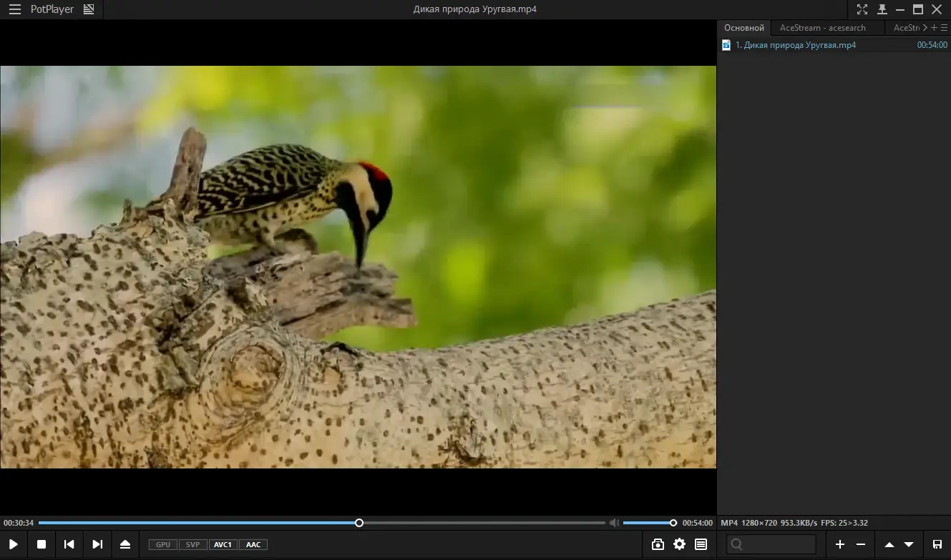Open the playlist tabs menu (three lines)

point(944,27)
